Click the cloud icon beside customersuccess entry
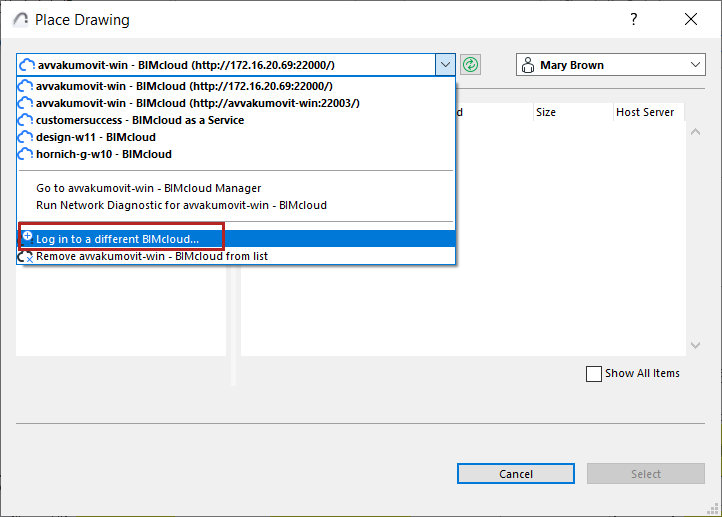This screenshot has width=722, height=517. [25, 120]
